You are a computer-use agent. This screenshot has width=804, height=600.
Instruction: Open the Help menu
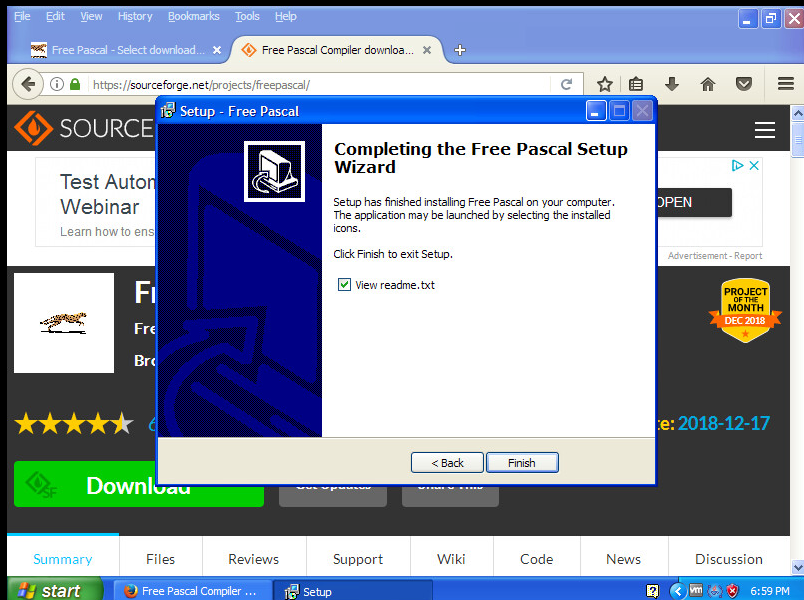[x=286, y=16]
